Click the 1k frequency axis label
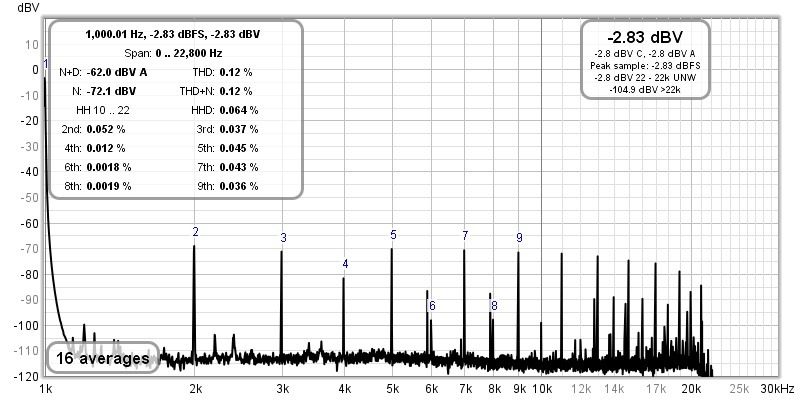 coord(46,388)
